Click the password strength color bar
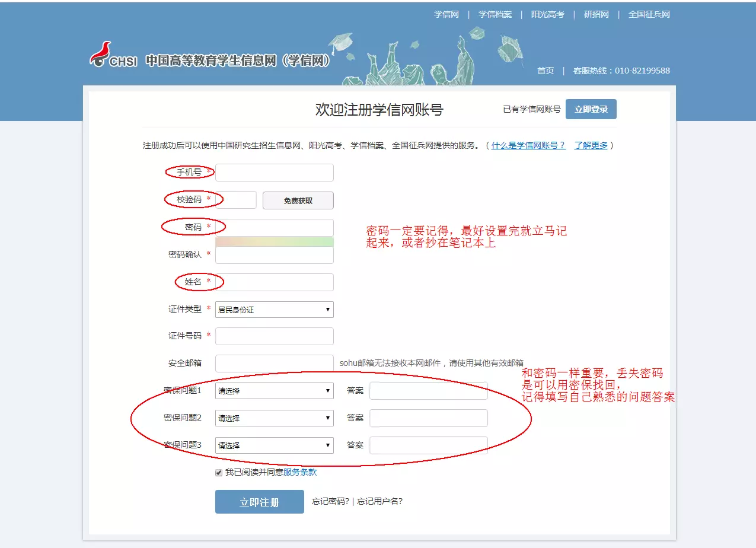Screen dimensions: 756x548 coord(275,241)
